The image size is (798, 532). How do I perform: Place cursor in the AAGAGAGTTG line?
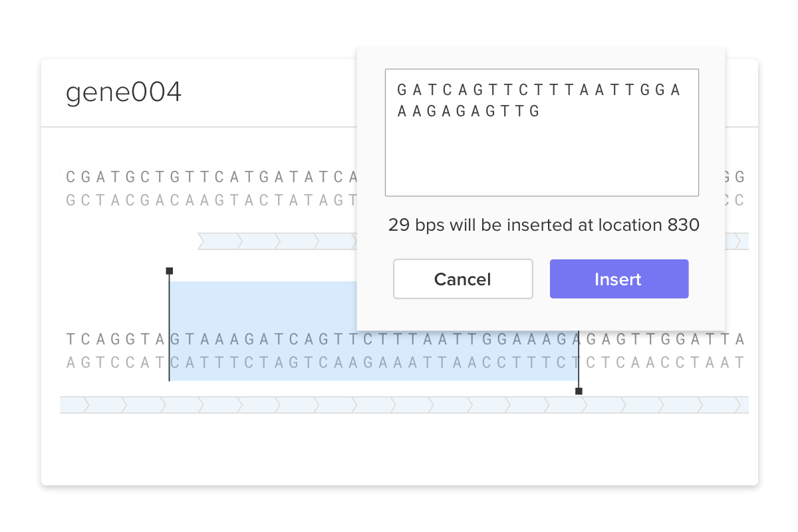tap(468, 111)
